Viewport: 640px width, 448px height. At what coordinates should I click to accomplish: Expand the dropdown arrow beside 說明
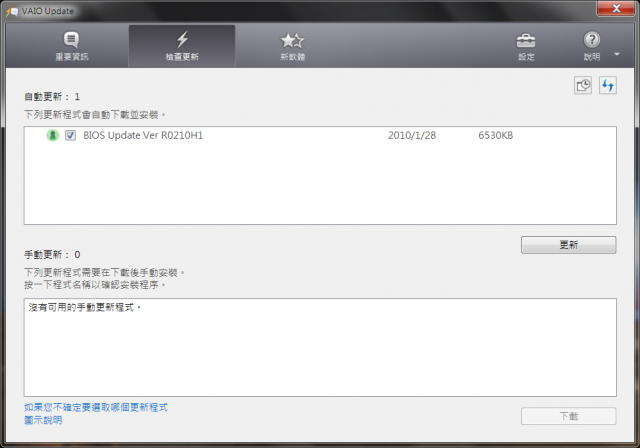point(617,54)
